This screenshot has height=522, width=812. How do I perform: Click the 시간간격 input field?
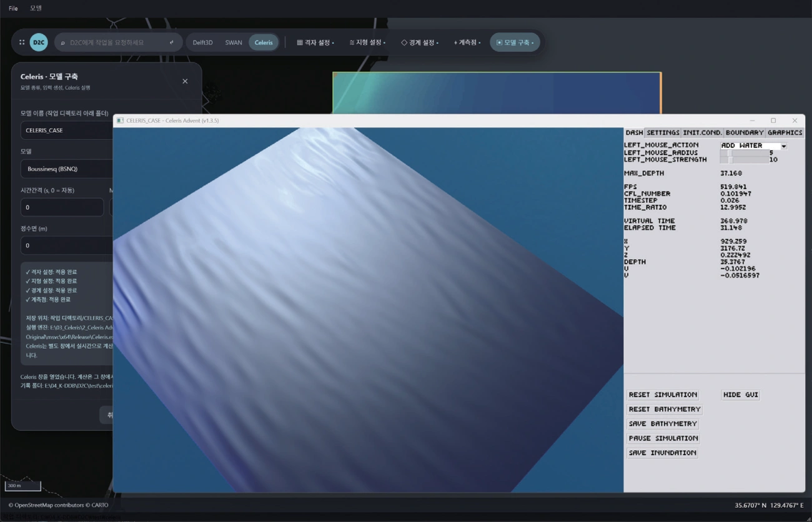(x=62, y=207)
